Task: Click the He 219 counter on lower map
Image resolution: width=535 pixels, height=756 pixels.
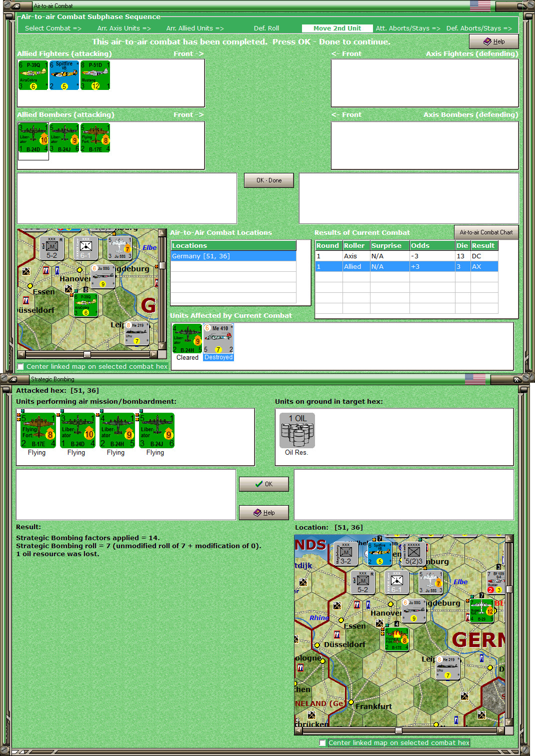Action: coord(447,668)
